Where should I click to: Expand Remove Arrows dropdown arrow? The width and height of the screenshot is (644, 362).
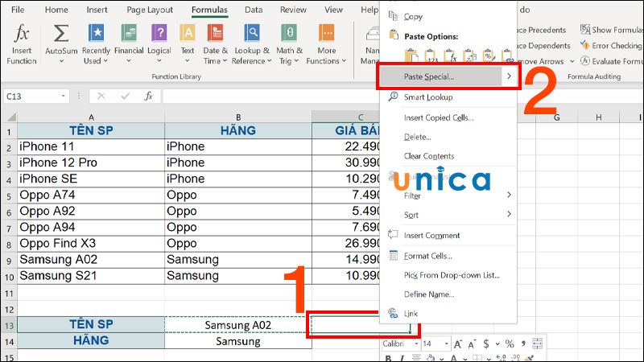point(572,62)
